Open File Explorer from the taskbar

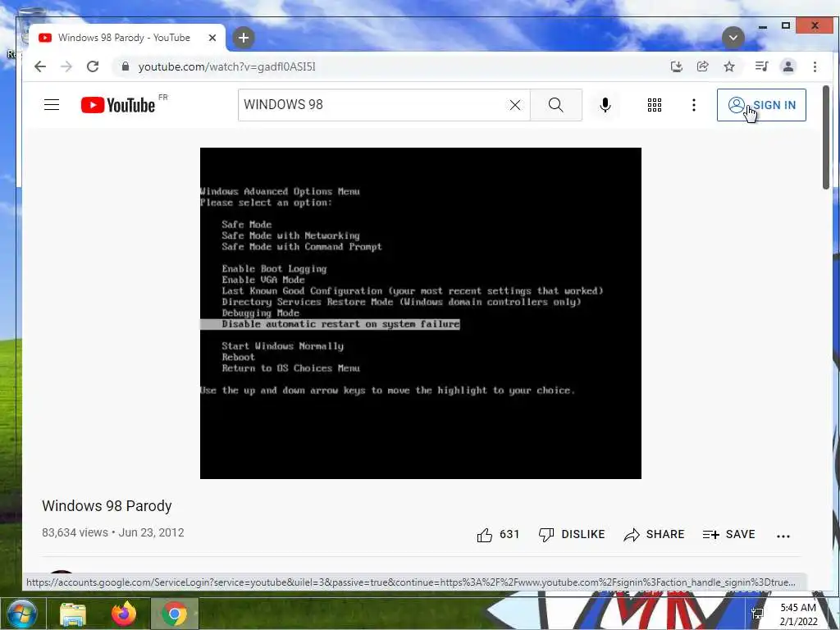coord(73,614)
